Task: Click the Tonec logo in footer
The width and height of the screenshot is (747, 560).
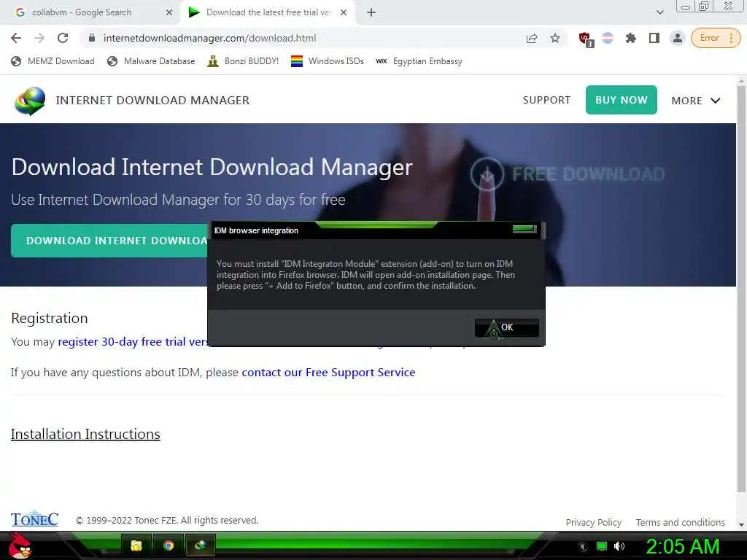Action: tap(35, 519)
